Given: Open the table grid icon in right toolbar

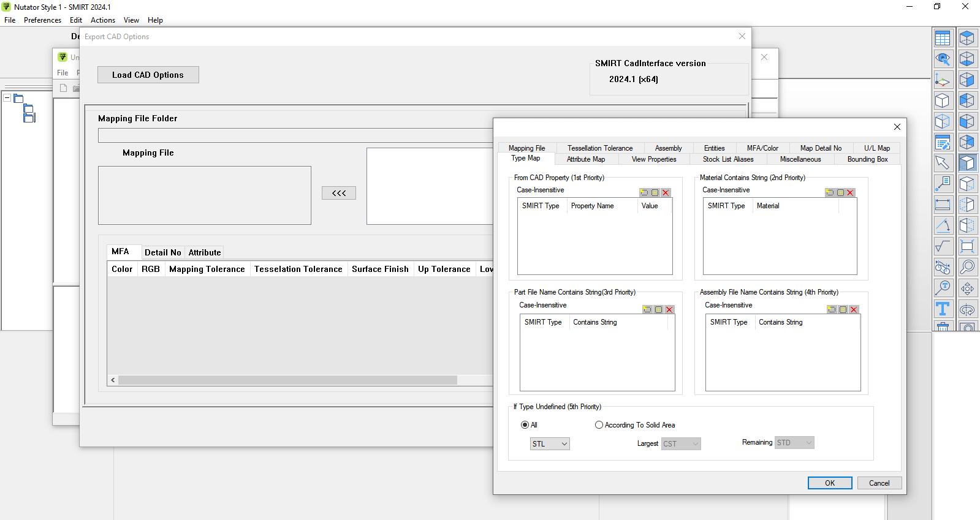Looking at the screenshot, I should (x=943, y=38).
